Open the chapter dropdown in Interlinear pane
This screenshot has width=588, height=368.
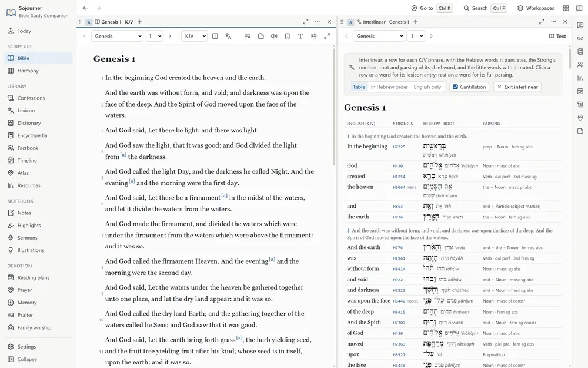416,36
